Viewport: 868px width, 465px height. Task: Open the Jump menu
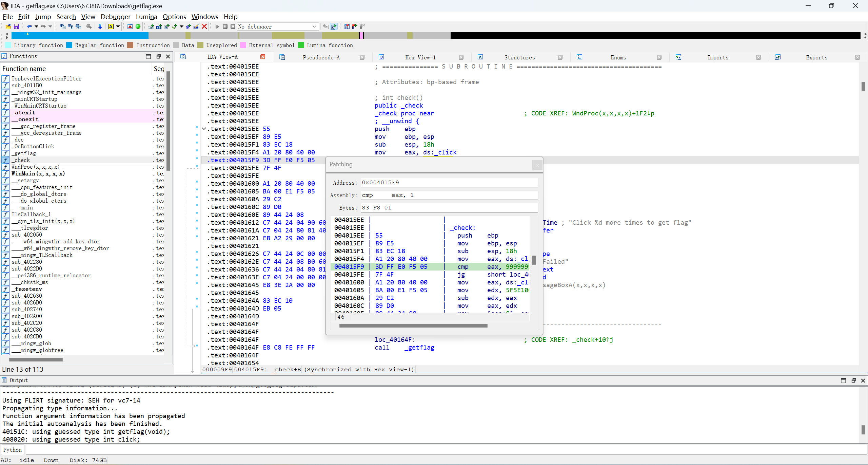tap(43, 17)
